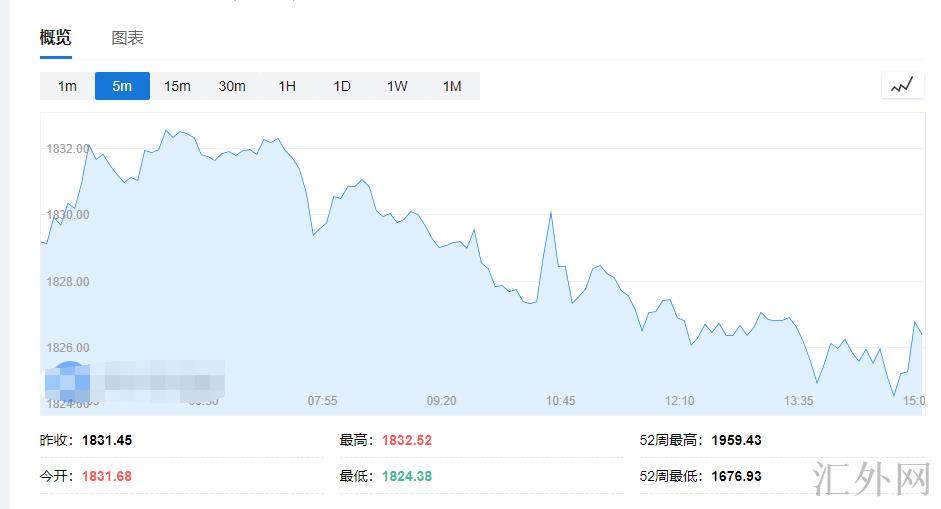Click the 13:35 time axis label
The width and height of the screenshot is (941, 509).
(798, 401)
